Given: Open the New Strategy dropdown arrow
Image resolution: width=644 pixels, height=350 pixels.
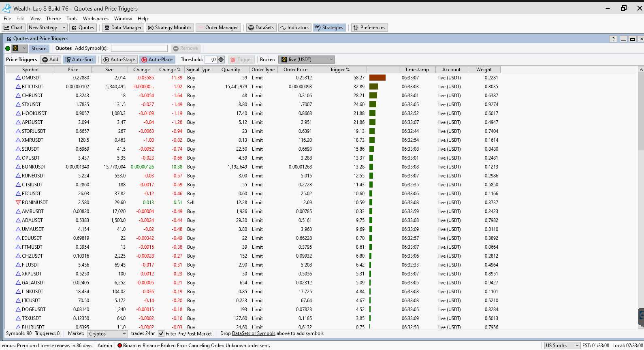Looking at the screenshot, I should click(64, 28).
